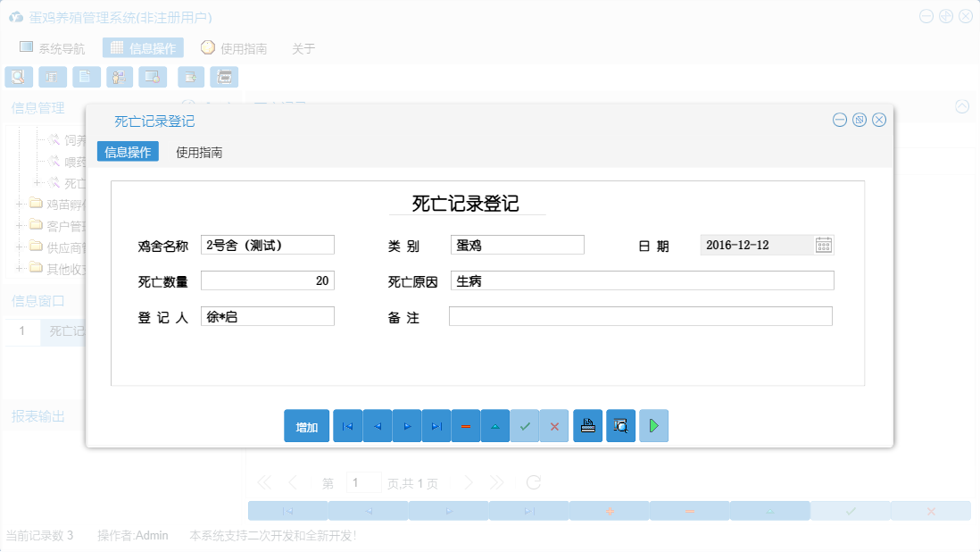The height and width of the screenshot is (552, 980).
Task: Select the magnifier search icon on the top toolbar
Action: (18, 77)
